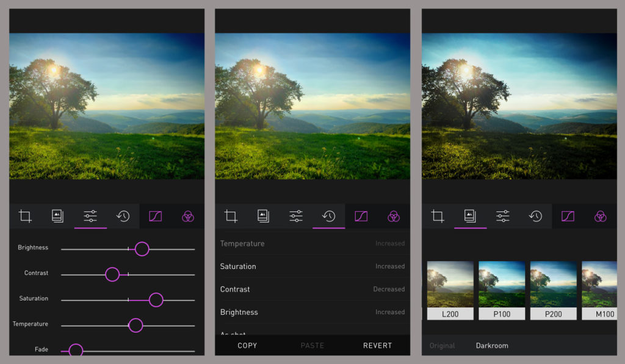The image size is (625, 364).
Task: Choose the L200 filter thumbnail
Action: tap(450, 290)
